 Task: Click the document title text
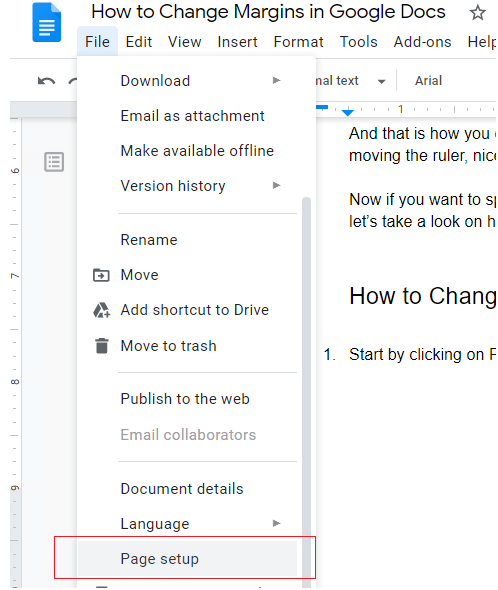click(268, 12)
